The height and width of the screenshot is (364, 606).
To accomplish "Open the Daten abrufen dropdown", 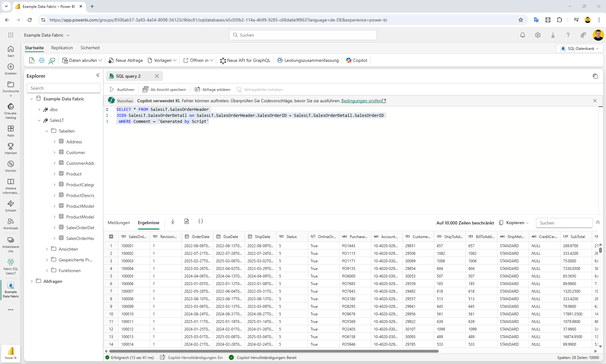I will coord(82,60).
